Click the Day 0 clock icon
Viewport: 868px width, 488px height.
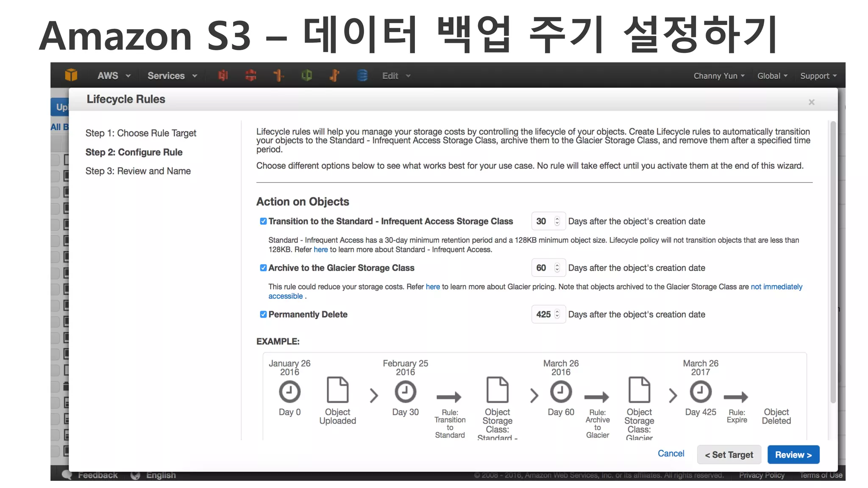pyautogui.click(x=289, y=391)
